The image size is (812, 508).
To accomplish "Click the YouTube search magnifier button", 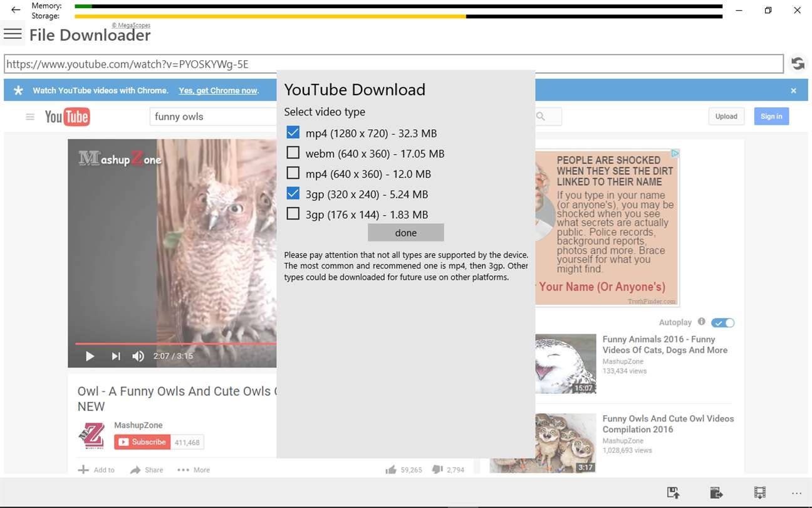I will coord(541,117).
